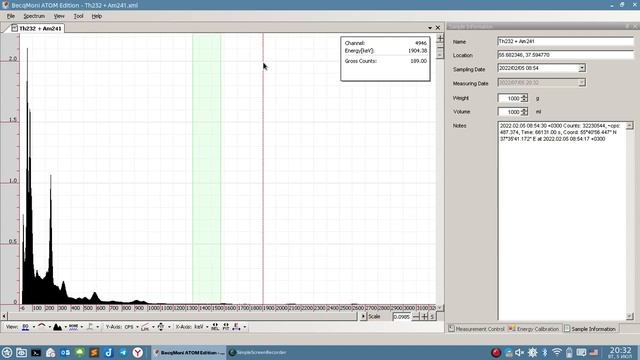Click vertical zoom plus at chart top right
Screen dimensions: 640x360
[x=440, y=39]
